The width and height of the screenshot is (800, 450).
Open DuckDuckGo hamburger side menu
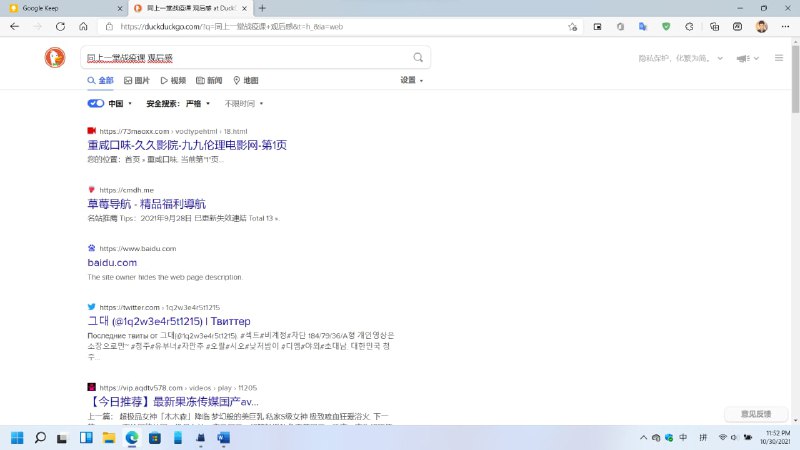pyautogui.click(x=779, y=58)
